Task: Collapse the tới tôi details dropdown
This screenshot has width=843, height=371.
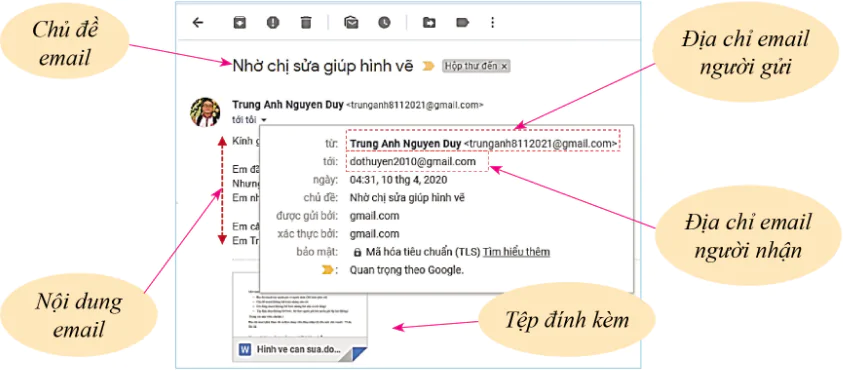Action: [x=264, y=120]
